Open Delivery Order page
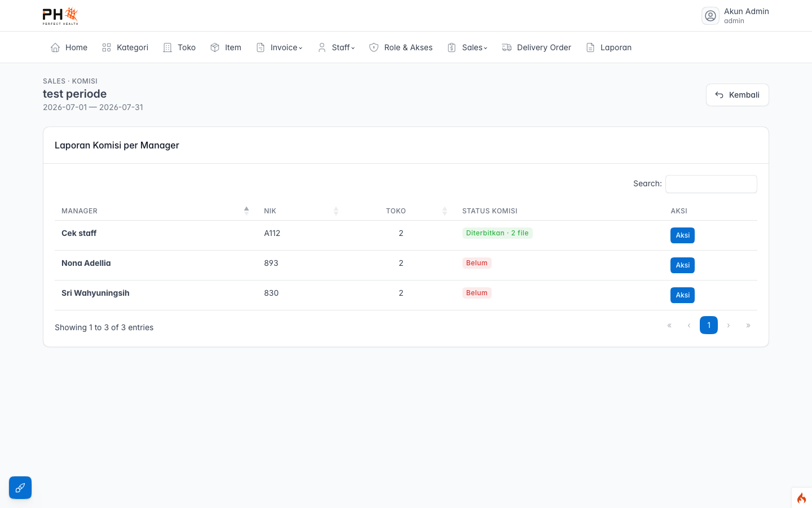812x508 pixels. pyautogui.click(x=537, y=47)
